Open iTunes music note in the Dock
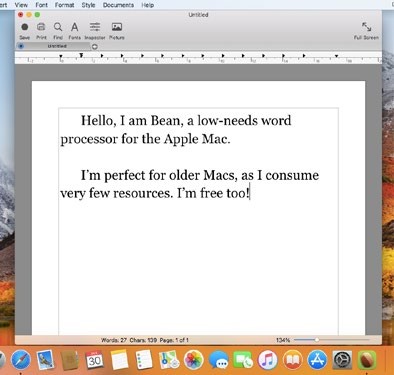 pos(268,360)
